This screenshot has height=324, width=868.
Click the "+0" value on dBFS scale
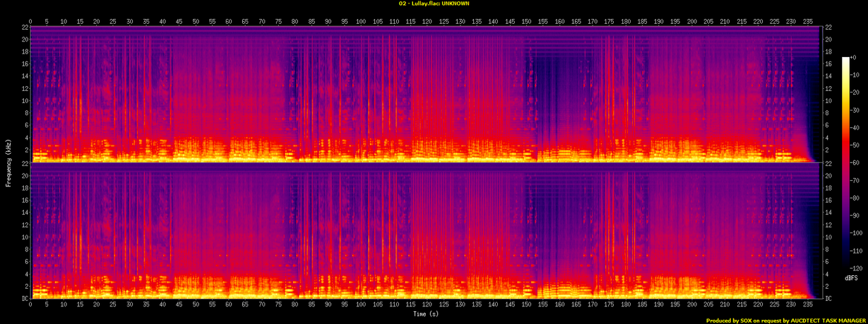(854, 58)
